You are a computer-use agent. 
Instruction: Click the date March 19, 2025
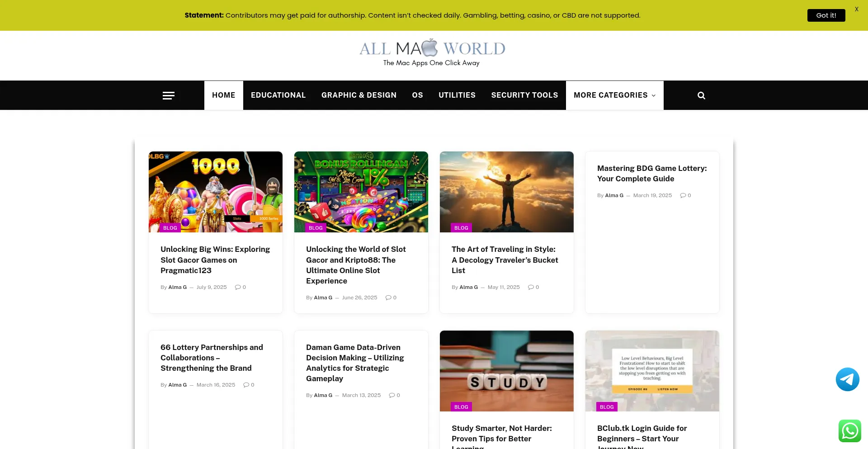[652, 195]
